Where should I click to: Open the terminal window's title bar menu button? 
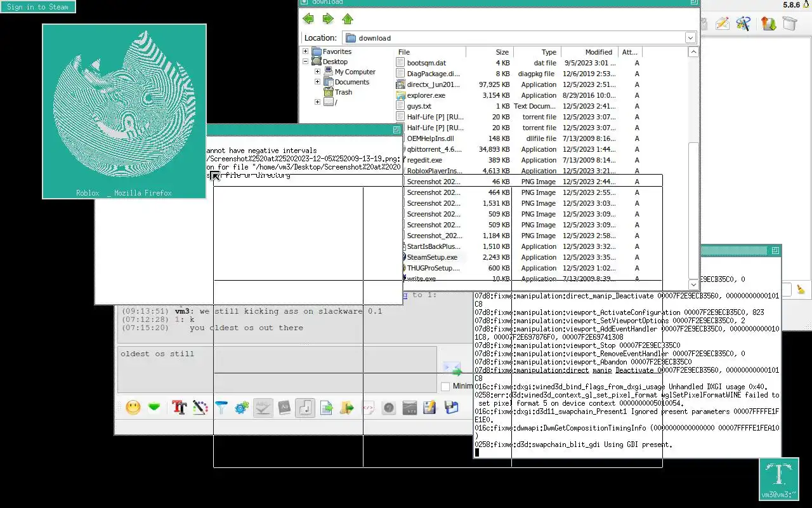(x=775, y=251)
